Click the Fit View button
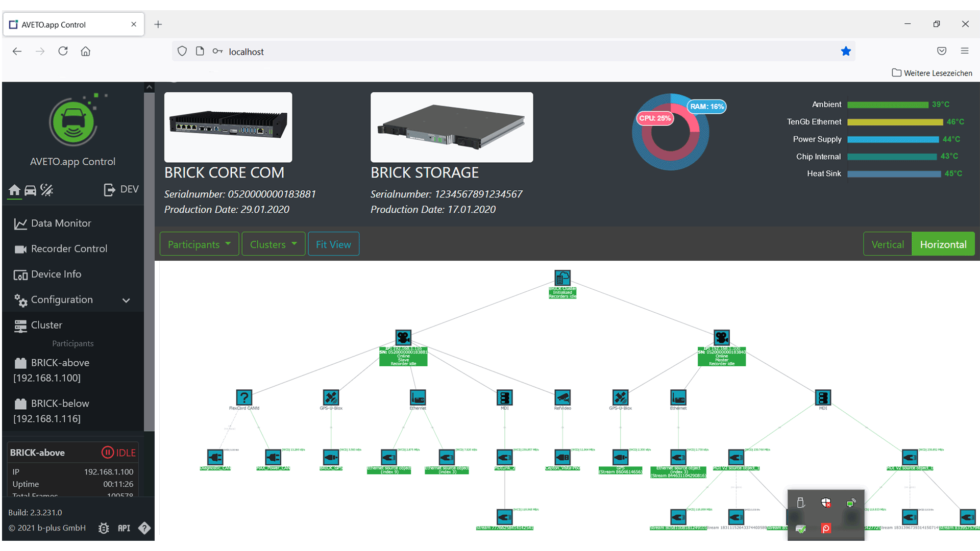This screenshot has width=980, height=551. click(x=333, y=244)
